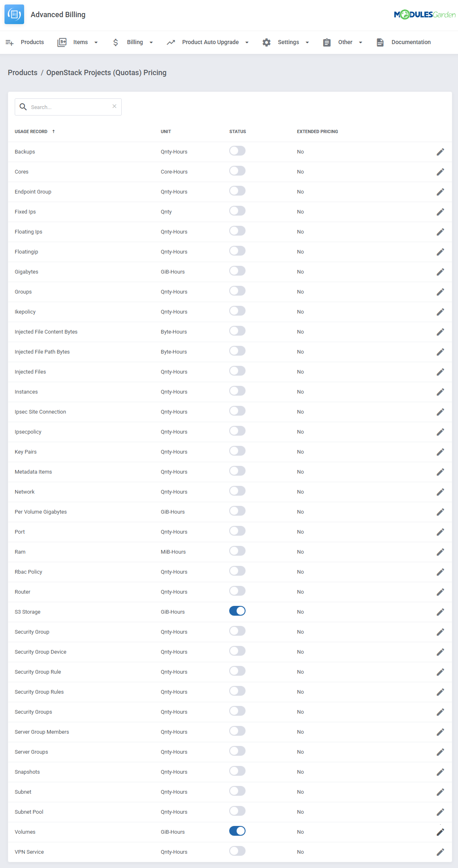Expand the Billing dropdown menu
This screenshot has width=458, height=868.
pos(133,42)
